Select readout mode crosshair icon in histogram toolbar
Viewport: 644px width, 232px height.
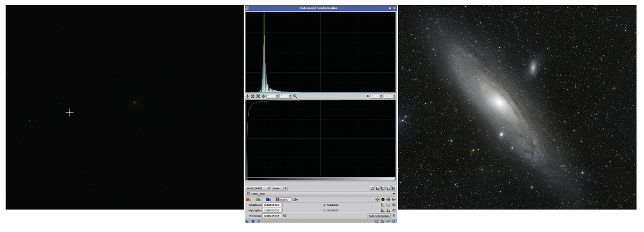pos(247,96)
